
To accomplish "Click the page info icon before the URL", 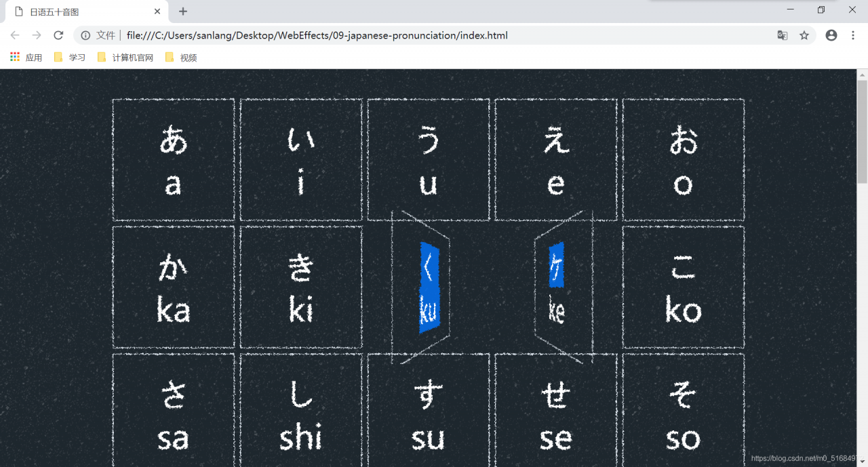I will 85,35.
